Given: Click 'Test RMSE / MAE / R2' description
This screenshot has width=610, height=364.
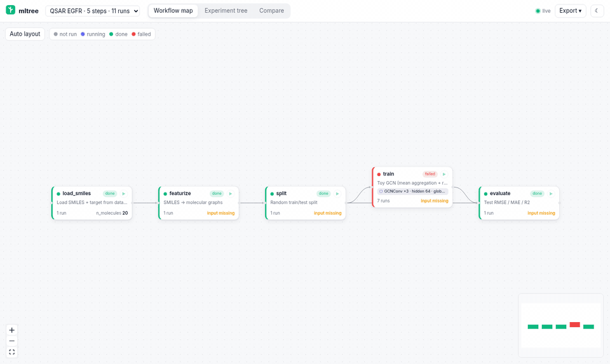Looking at the screenshot, I should tap(506, 203).
